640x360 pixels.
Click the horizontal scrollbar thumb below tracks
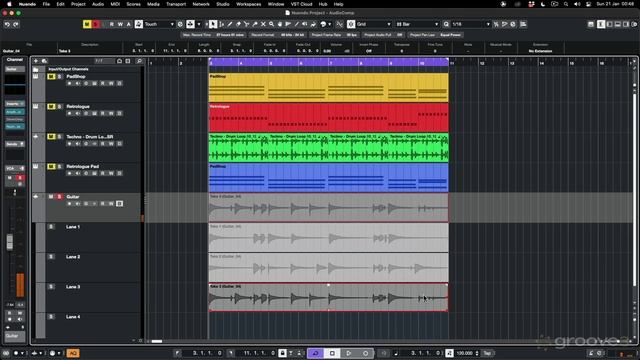(x=157, y=341)
